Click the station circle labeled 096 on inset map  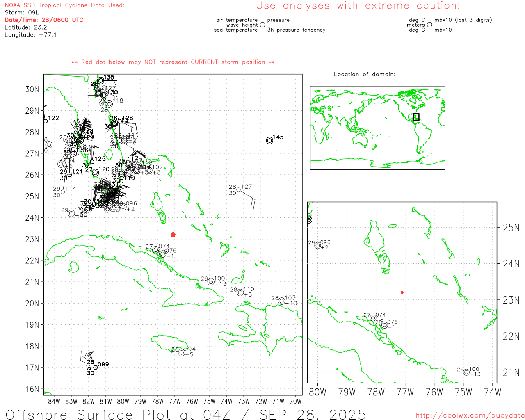317,246
